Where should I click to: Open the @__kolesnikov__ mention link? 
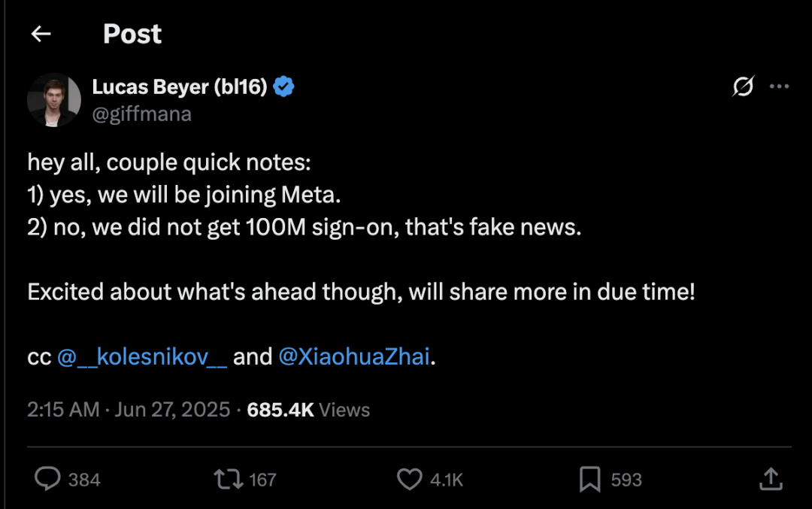(142, 357)
